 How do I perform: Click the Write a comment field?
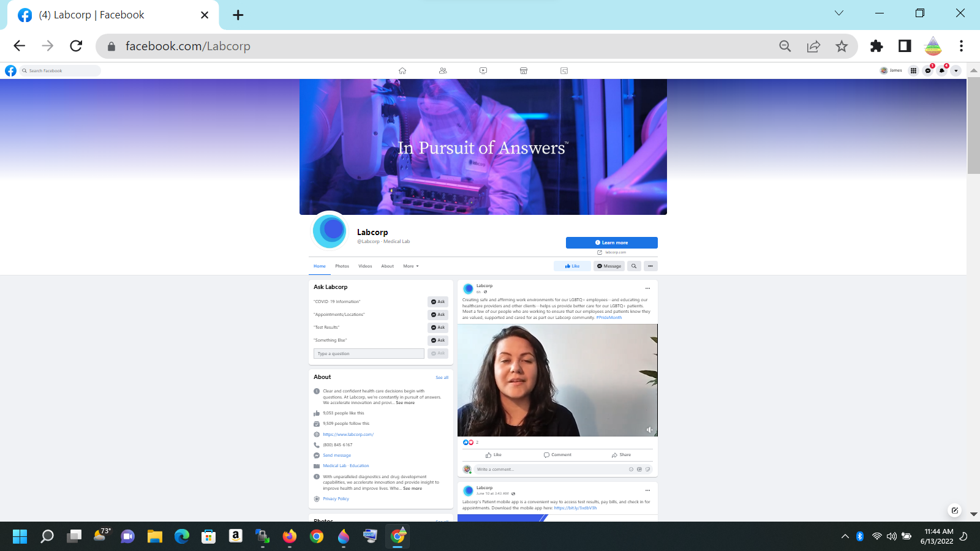(550, 470)
